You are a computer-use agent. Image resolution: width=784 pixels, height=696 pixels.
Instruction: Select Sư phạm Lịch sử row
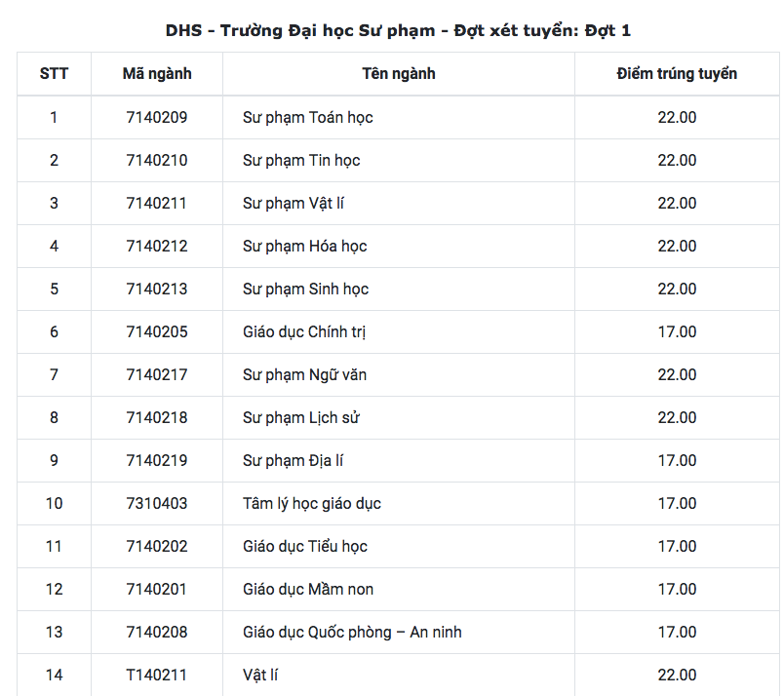301,417
